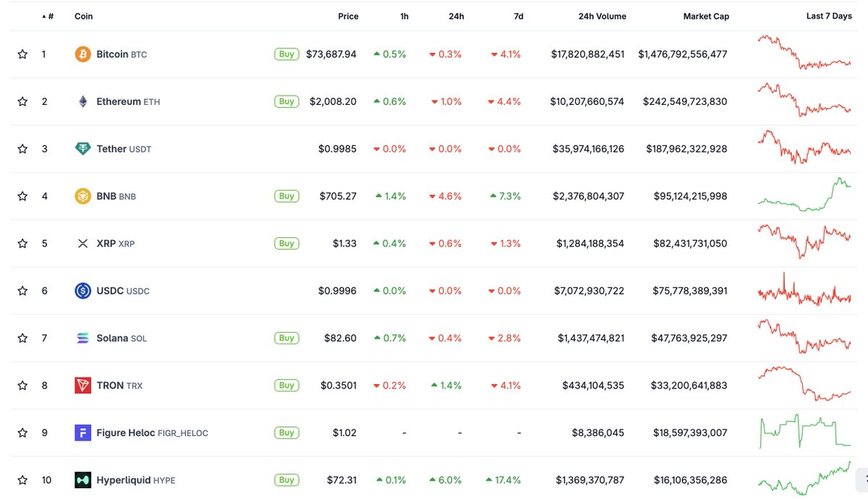Star the Figure Heloc row
868x502 pixels.
coord(22,433)
